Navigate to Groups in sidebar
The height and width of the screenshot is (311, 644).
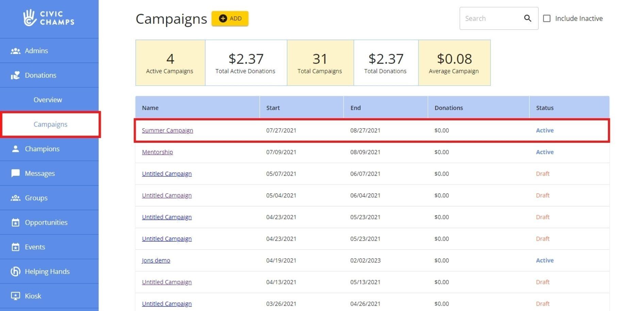[49, 198]
